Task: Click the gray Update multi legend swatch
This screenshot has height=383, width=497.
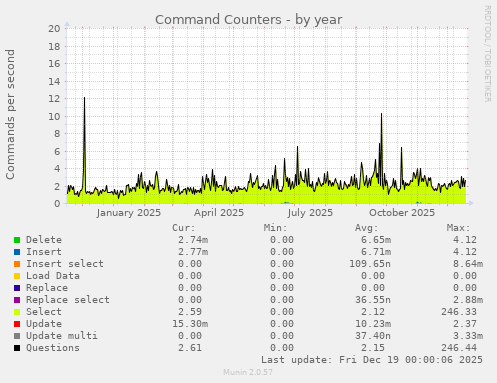Action: coord(17,336)
